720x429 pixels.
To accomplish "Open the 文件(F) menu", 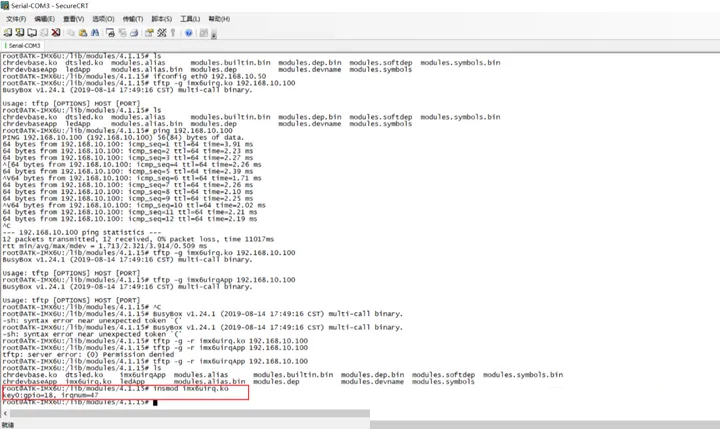I will click(x=16, y=19).
